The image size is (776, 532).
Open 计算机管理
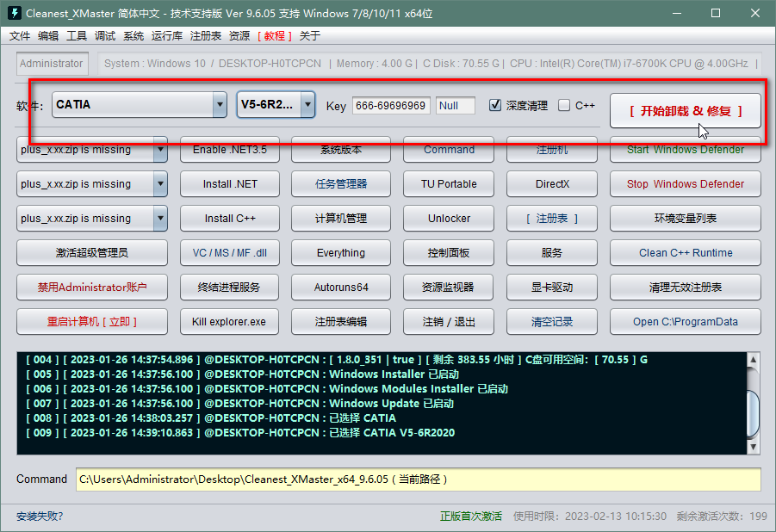click(341, 219)
